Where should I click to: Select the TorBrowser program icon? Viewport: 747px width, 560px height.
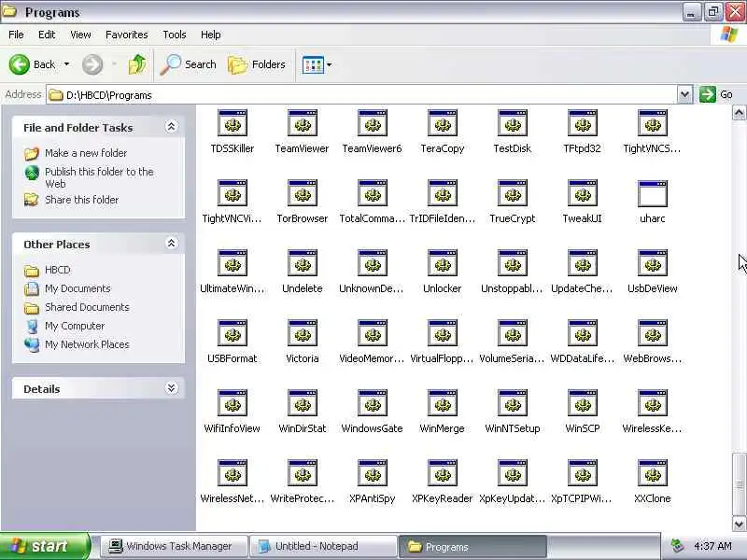(x=303, y=193)
